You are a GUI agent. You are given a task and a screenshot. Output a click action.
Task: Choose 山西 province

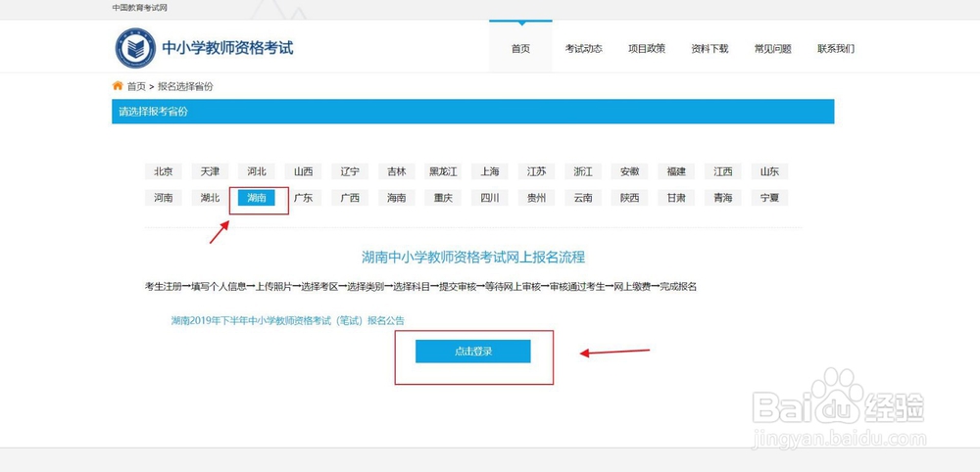click(x=303, y=171)
